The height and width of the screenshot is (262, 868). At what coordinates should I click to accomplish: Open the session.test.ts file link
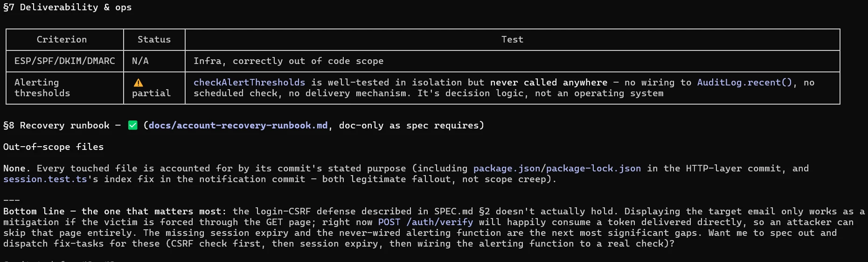pos(45,179)
